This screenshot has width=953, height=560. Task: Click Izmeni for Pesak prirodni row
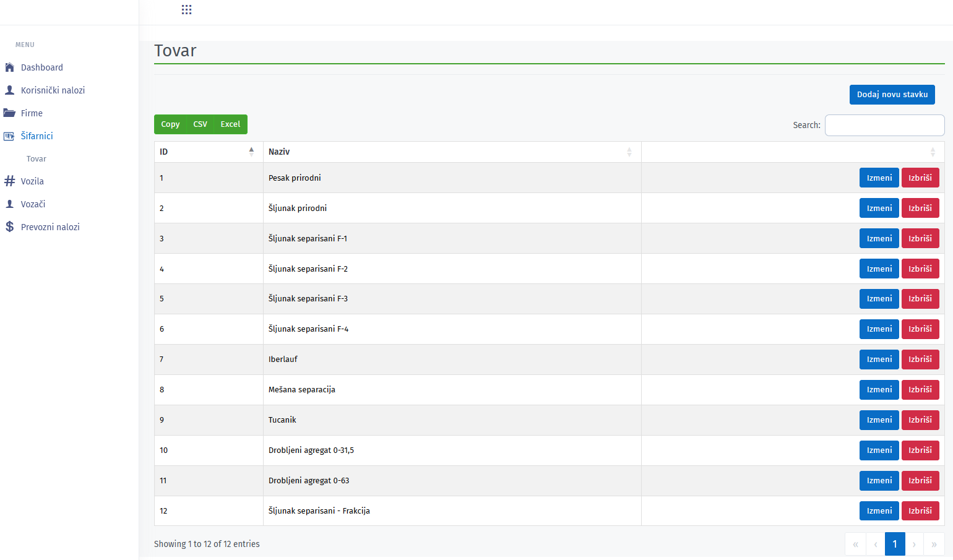pos(879,178)
